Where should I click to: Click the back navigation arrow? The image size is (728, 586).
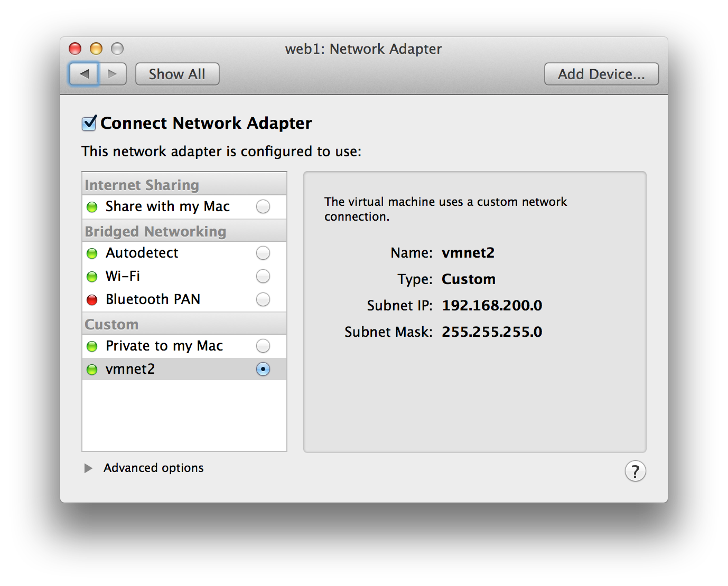[84, 74]
